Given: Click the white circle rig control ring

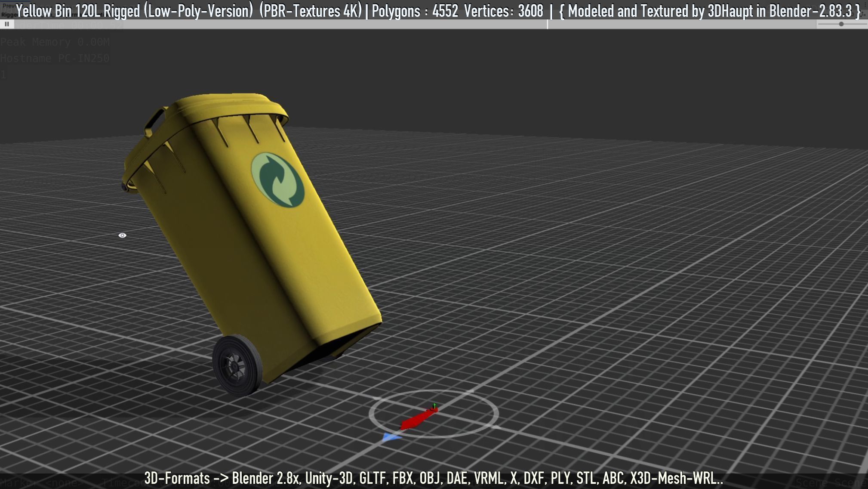Looking at the screenshot, I should [x=434, y=414].
